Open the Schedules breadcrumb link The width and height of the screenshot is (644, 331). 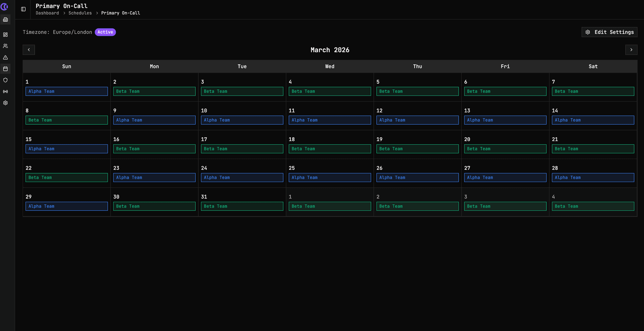pyautogui.click(x=80, y=13)
